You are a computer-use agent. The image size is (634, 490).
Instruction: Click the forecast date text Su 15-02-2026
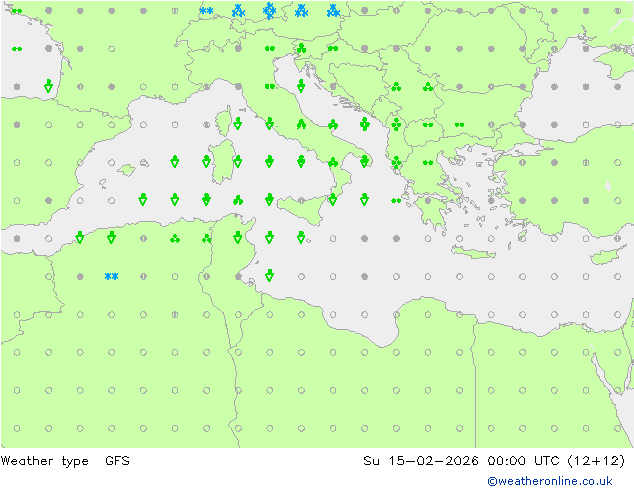421,461
